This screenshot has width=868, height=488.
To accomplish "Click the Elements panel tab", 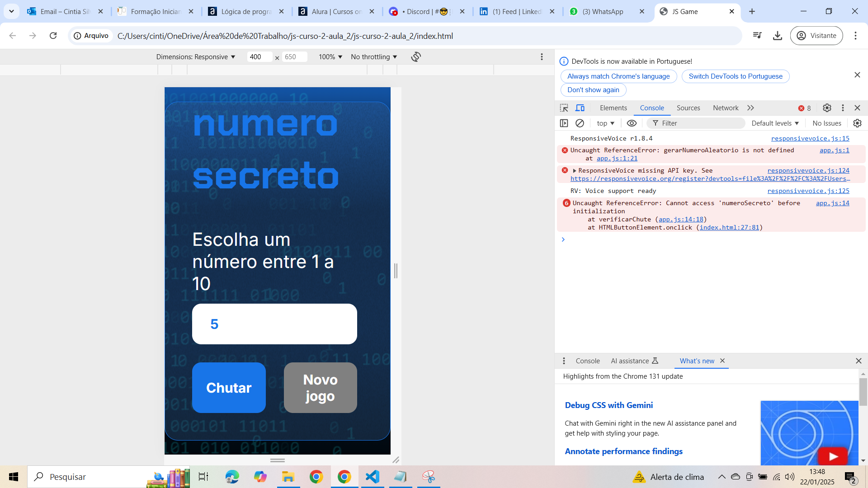I will click(x=613, y=108).
